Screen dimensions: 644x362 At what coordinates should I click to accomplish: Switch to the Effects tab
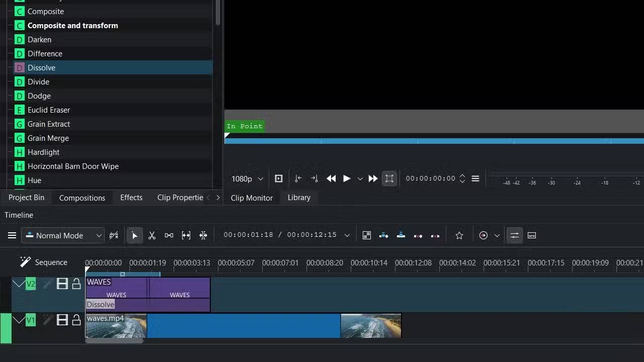(x=131, y=198)
